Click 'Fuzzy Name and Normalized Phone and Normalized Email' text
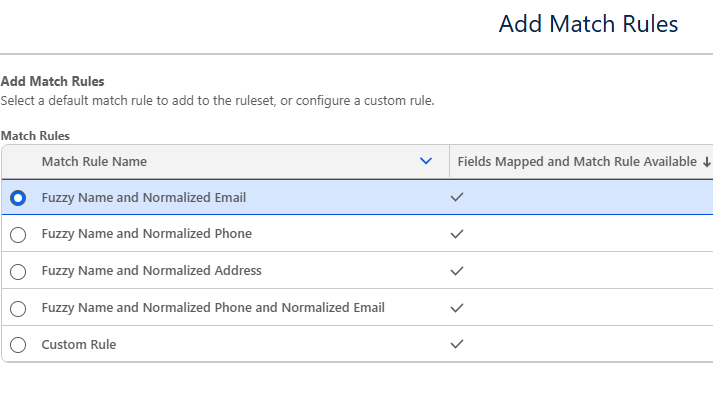 [213, 308]
